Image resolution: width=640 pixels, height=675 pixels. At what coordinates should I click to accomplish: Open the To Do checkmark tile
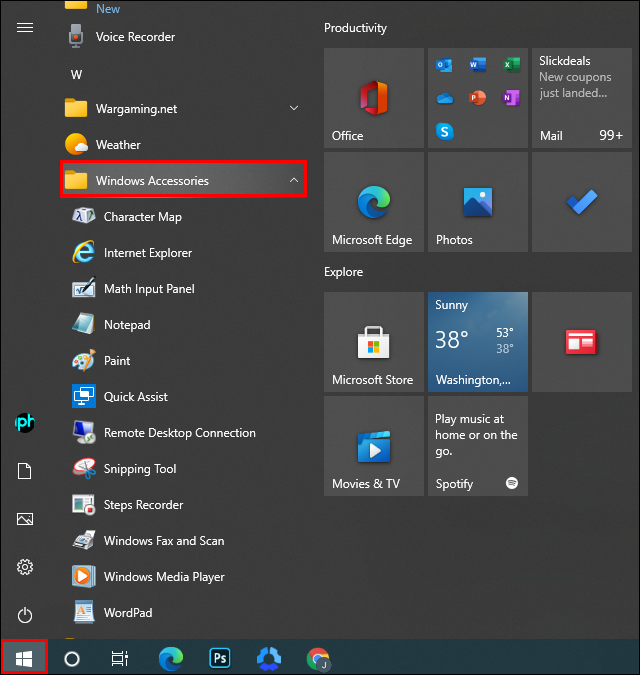[582, 202]
